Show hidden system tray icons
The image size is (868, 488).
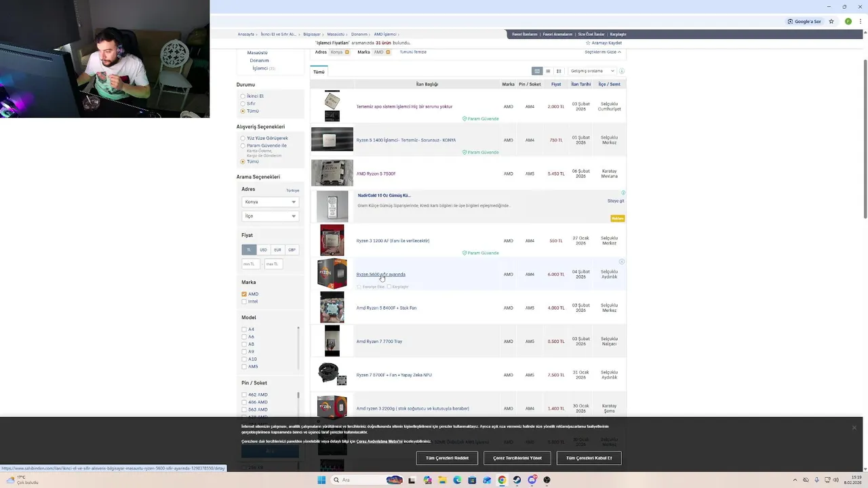(x=796, y=480)
